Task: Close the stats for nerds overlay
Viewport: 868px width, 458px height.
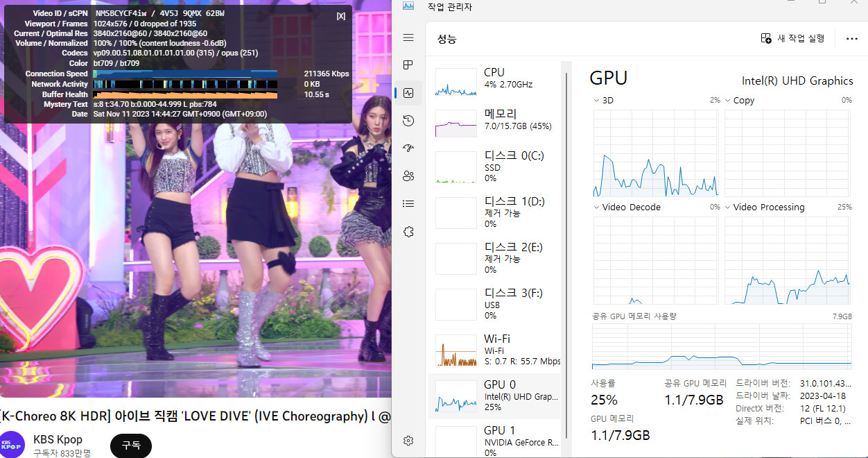Action: point(341,16)
